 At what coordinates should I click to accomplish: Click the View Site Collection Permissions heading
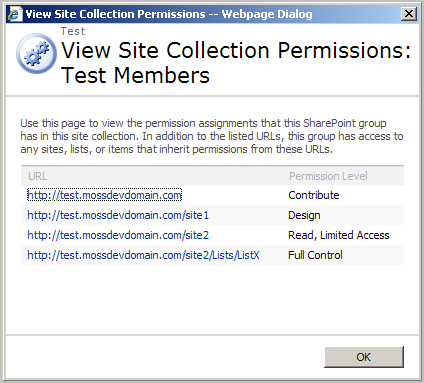click(x=236, y=50)
